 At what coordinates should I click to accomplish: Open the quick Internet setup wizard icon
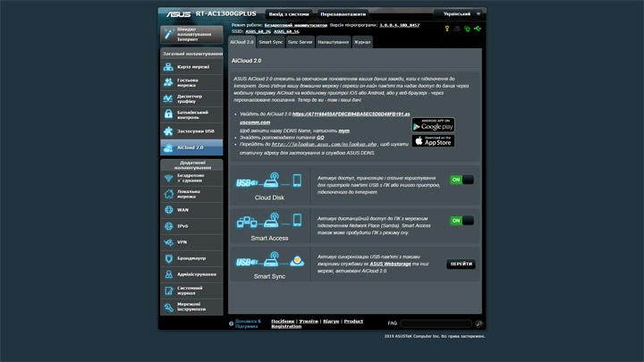click(168, 34)
